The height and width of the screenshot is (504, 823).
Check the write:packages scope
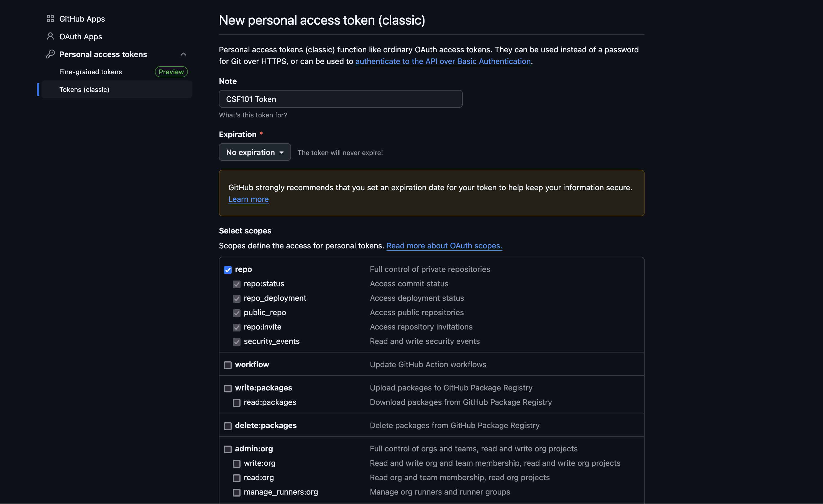pyautogui.click(x=228, y=389)
